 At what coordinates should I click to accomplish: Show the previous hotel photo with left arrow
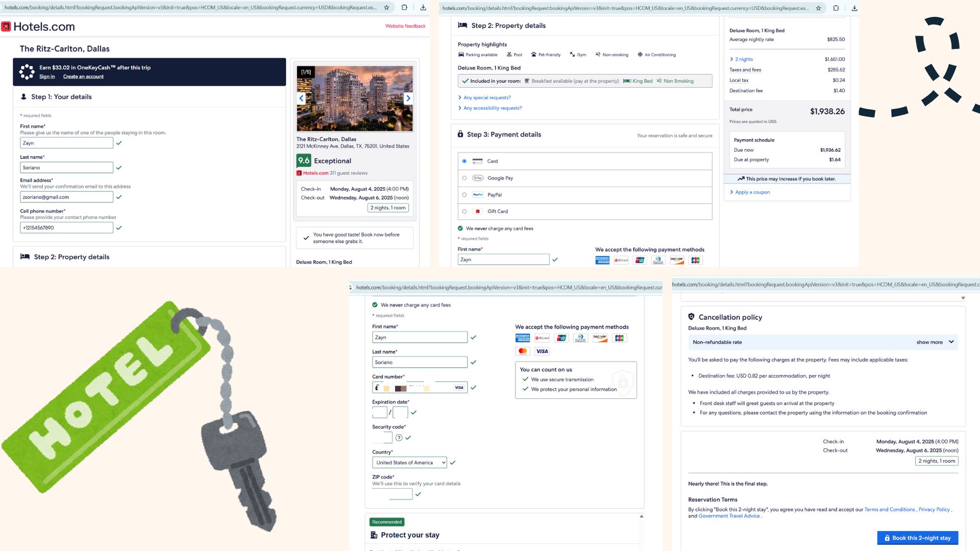301,98
